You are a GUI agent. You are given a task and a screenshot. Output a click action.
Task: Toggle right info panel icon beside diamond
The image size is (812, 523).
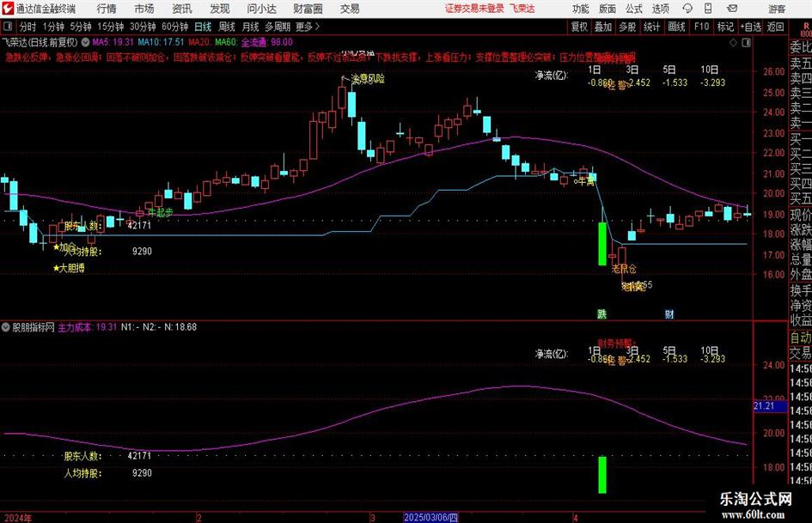pos(746,42)
